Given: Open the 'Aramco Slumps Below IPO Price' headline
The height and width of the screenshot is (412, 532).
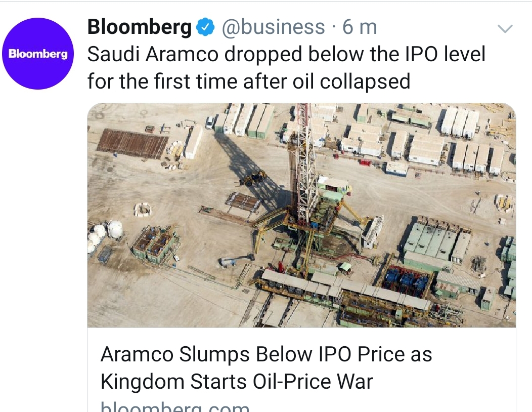Looking at the screenshot, I should (x=266, y=367).
